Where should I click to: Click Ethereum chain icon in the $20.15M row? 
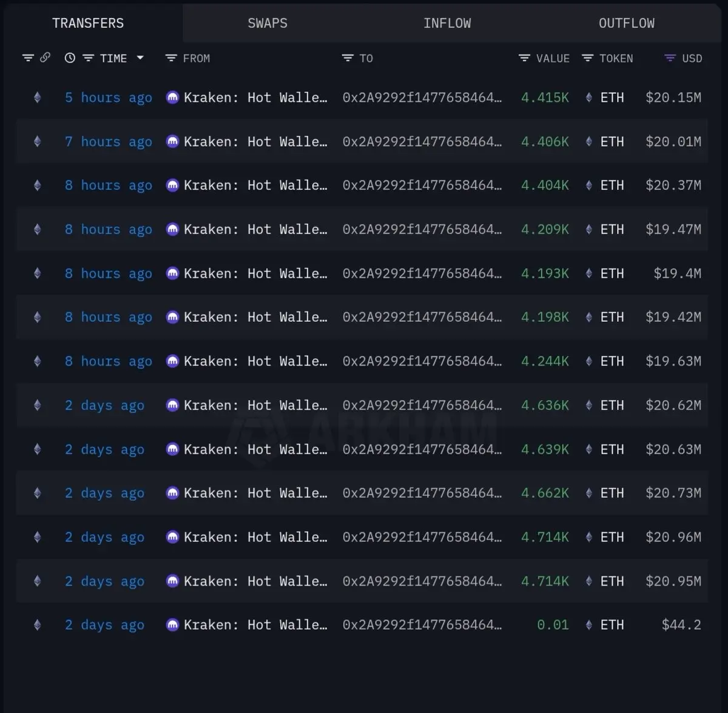click(38, 98)
